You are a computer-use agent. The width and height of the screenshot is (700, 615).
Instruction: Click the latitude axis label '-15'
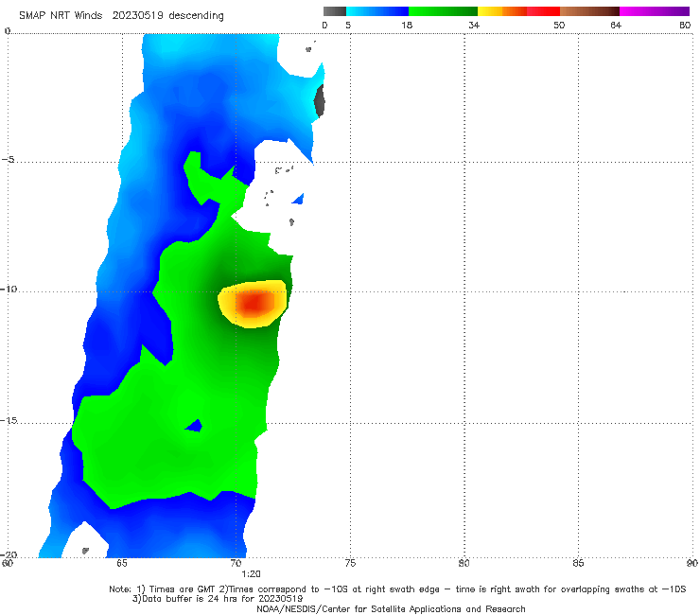click(9, 420)
